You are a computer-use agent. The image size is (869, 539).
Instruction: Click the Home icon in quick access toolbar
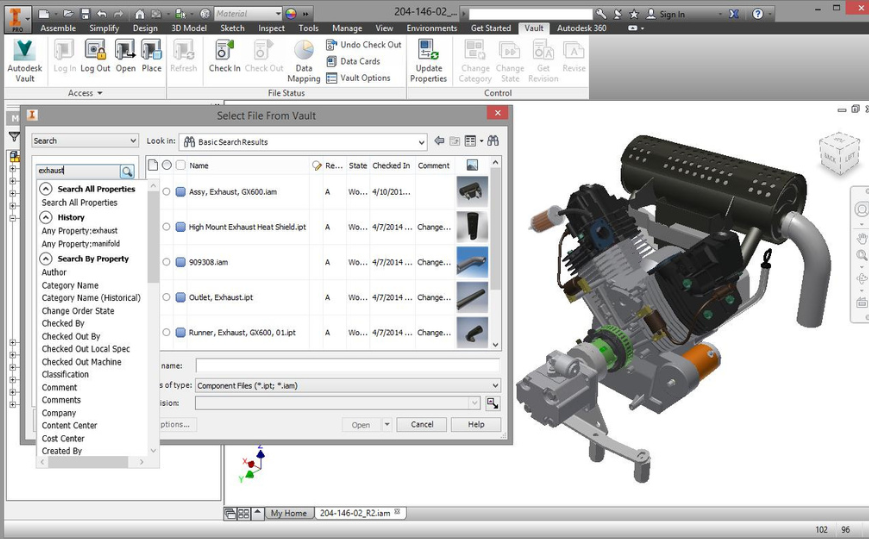[x=140, y=14]
